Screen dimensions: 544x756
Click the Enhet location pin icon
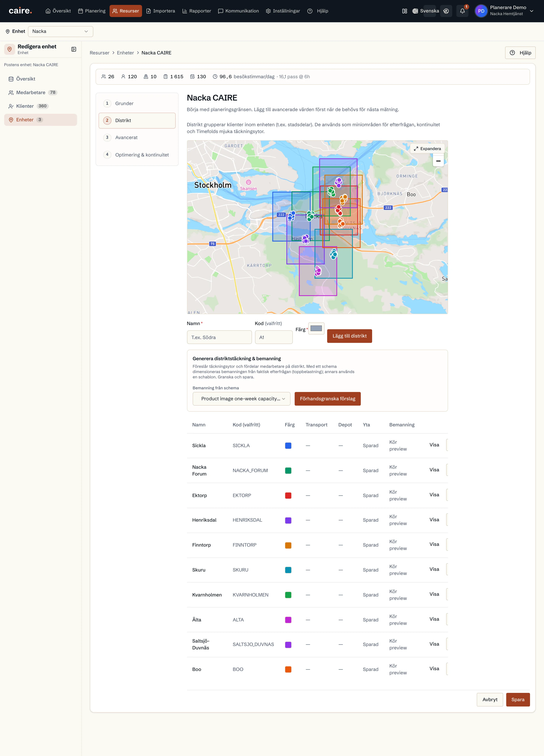[x=8, y=31]
